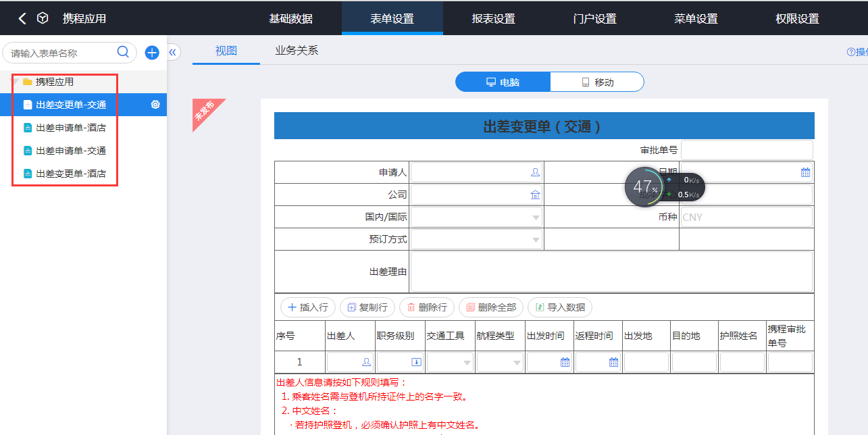This screenshot has width=868, height=435.
Task: Click the person picker icon in 申请人 field
Action: (x=535, y=173)
